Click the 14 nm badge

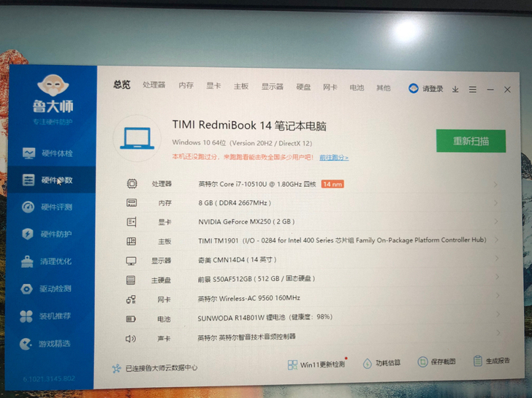coord(332,184)
